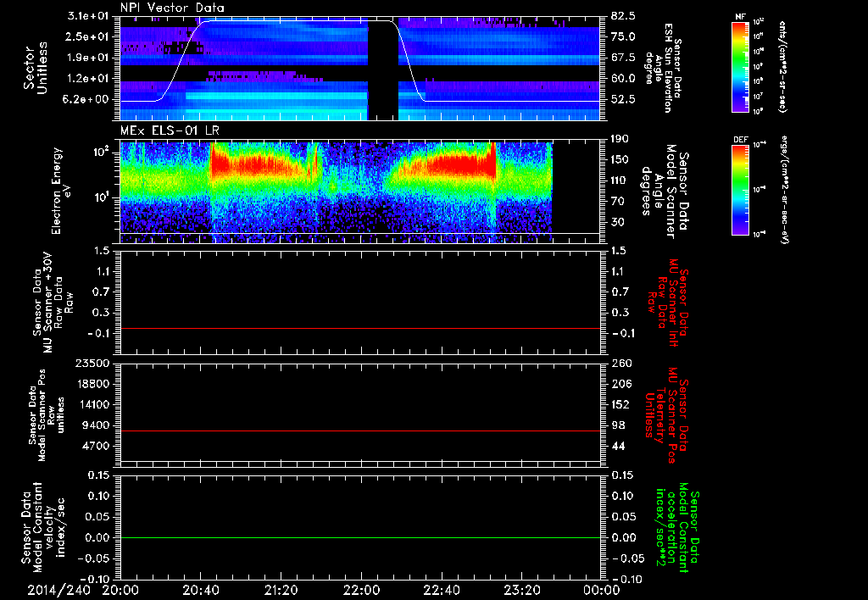Click the 260 telemetry axis value
This screenshot has height=600, width=868.
click(x=620, y=364)
